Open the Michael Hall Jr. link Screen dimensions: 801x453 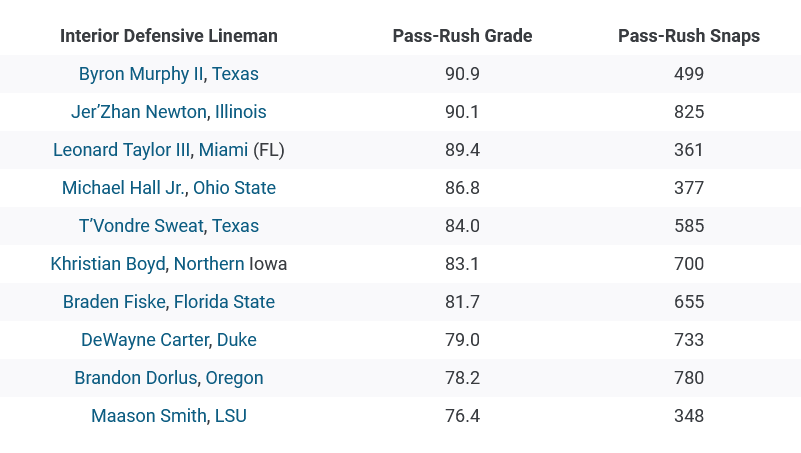coord(123,188)
